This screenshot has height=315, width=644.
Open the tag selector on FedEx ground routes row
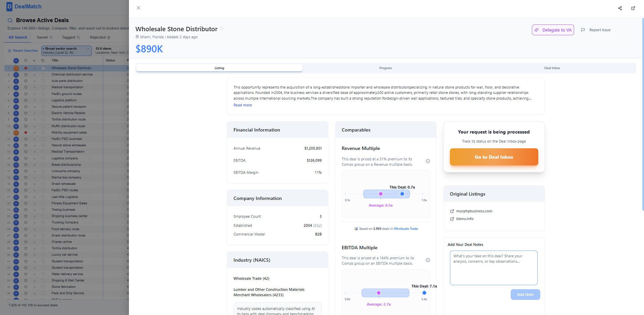pyautogui.click(x=43, y=94)
